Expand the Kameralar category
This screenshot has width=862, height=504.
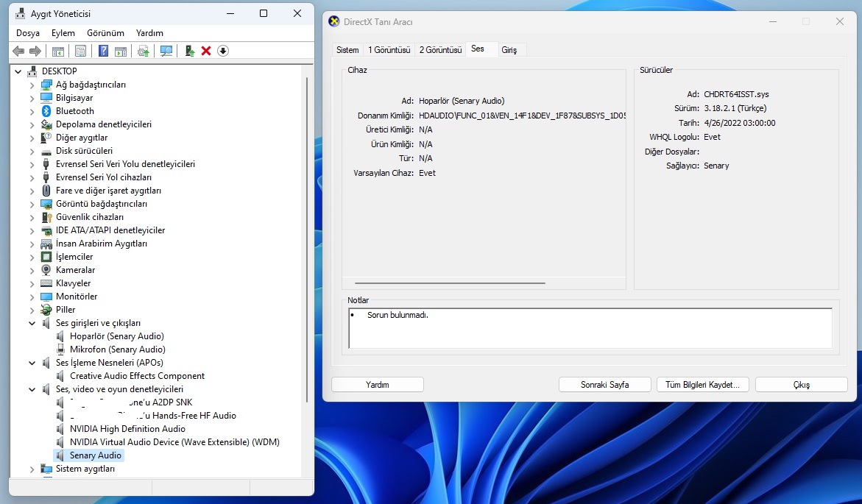click(x=32, y=270)
